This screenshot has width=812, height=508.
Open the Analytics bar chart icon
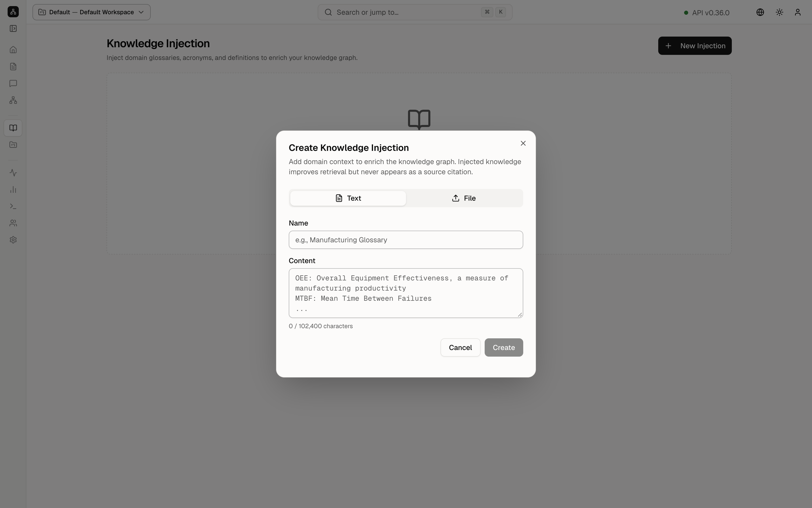13,189
